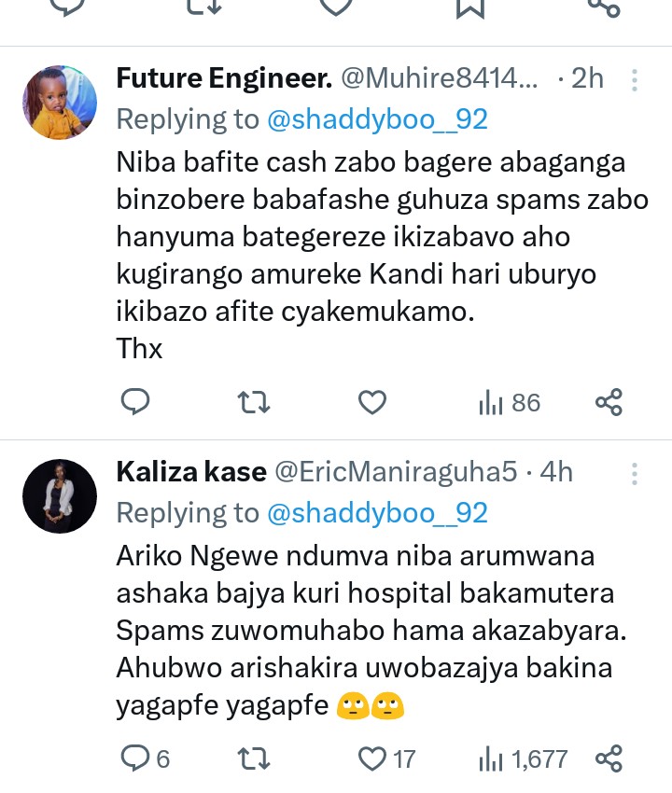Share Kaliza kase's tweet
The height and width of the screenshot is (793, 672).
[609, 758]
